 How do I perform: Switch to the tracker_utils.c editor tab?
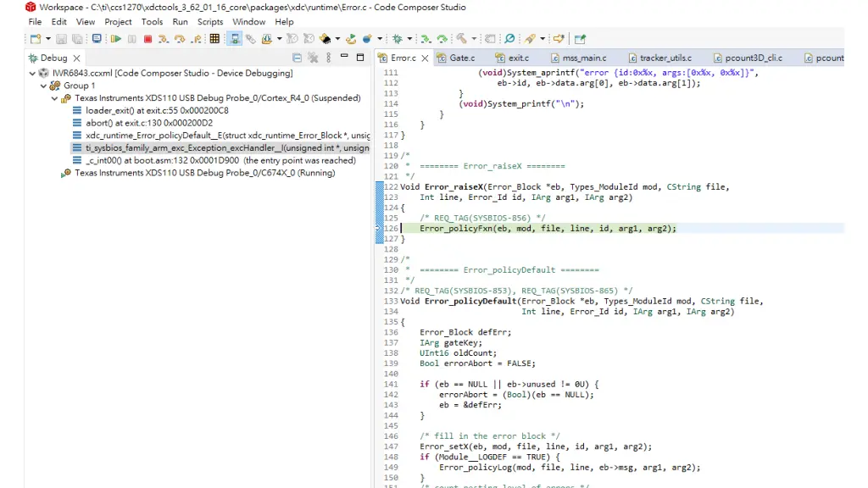click(x=660, y=58)
